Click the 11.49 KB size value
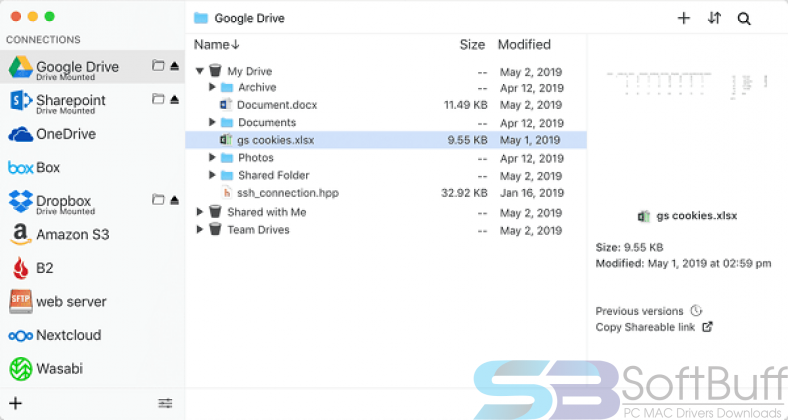This screenshot has height=420, width=788. 465,105
